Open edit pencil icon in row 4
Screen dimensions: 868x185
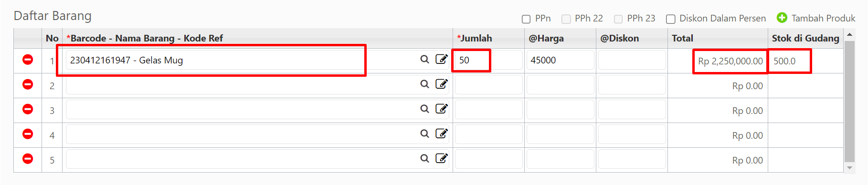[x=442, y=134]
